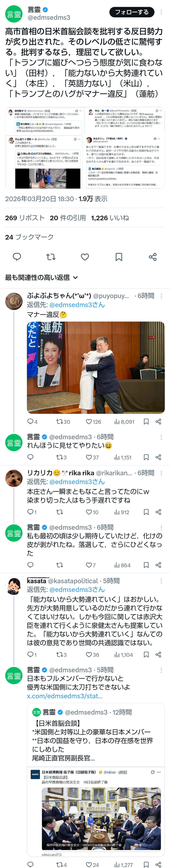The image size is (170, 868).
Task: Like the main post with heart icon
Action: point(85,257)
